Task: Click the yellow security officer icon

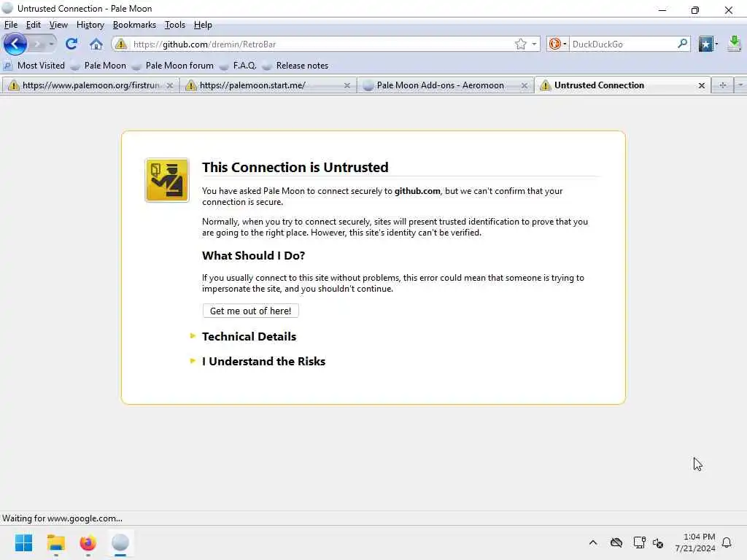Action: click(x=167, y=180)
